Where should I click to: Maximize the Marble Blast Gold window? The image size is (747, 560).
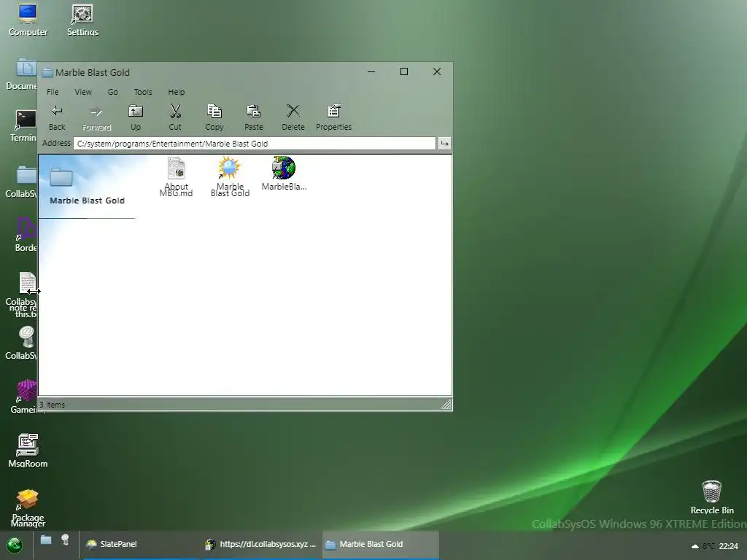[404, 72]
